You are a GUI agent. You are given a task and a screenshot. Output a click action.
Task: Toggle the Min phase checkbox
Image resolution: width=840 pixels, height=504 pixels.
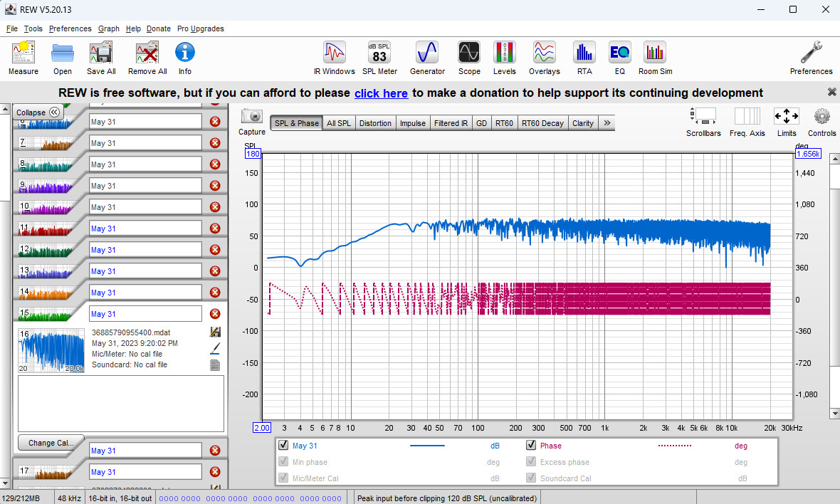[283, 462]
